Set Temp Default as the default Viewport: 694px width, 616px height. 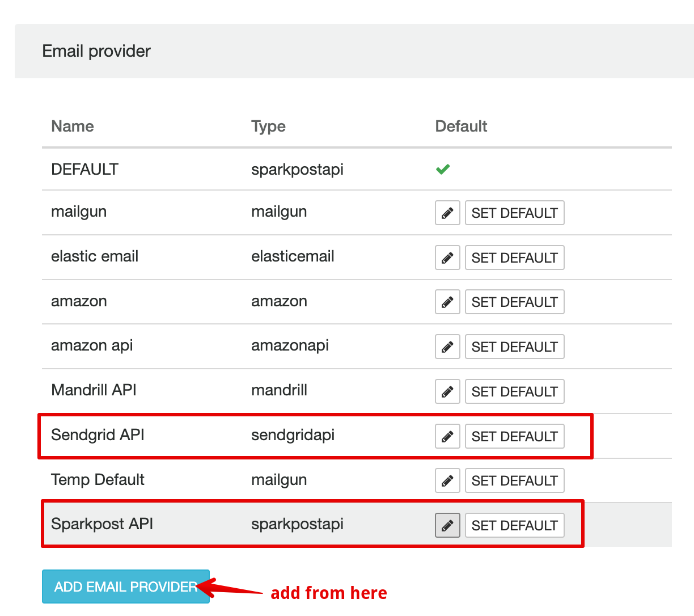pos(514,480)
